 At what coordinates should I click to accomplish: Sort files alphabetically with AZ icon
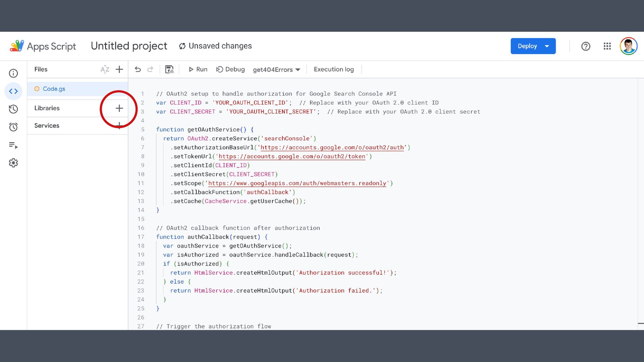[105, 69]
